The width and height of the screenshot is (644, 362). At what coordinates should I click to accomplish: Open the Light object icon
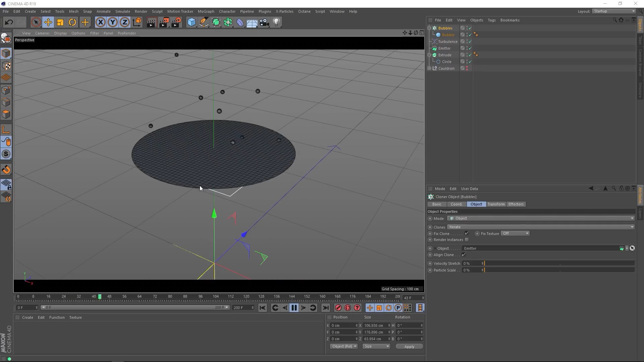[x=276, y=22]
